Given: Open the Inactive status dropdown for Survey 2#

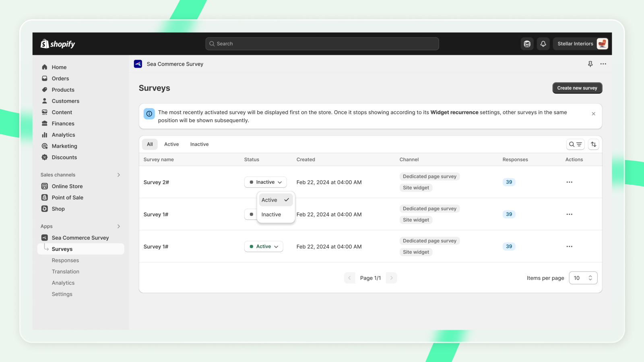Looking at the screenshot, I should coord(265,182).
